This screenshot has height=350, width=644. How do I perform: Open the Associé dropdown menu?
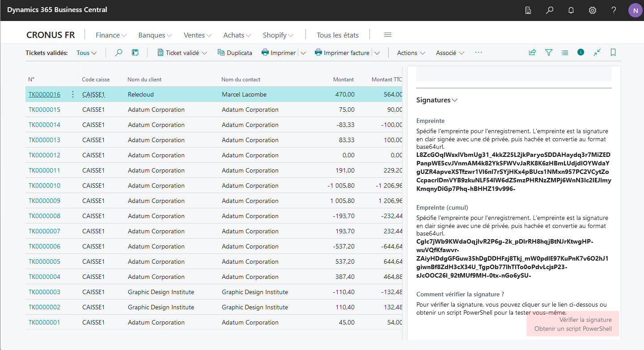(450, 53)
